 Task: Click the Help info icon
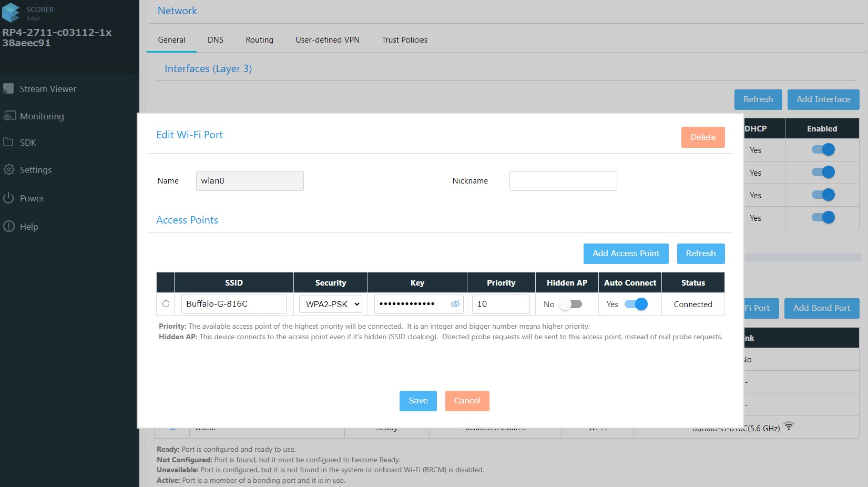(x=8, y=227)
